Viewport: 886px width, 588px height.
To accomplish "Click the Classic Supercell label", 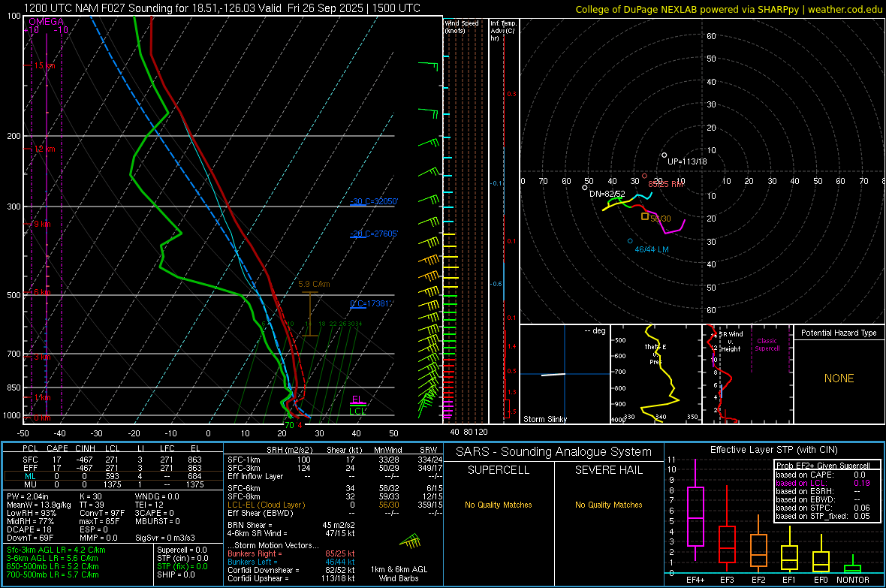I will [x=767, y=345].
